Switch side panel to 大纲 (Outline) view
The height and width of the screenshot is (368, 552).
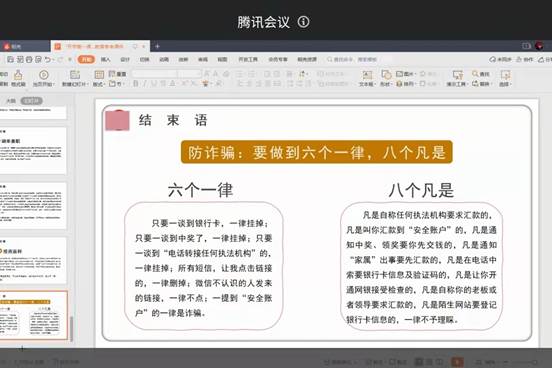point(11,101)
